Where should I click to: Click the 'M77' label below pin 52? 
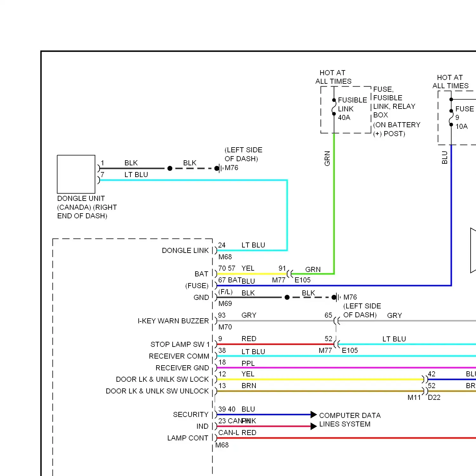[x=325, y=351]
